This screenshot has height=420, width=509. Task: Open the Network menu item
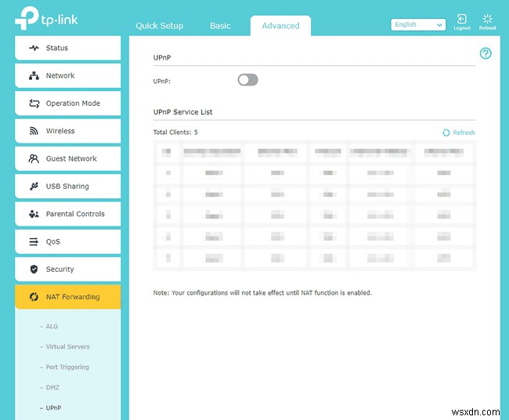(x=68, y=76)
